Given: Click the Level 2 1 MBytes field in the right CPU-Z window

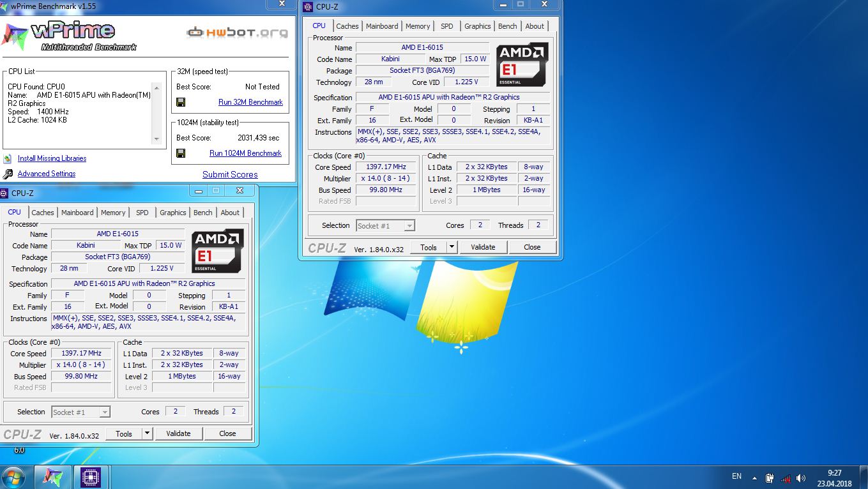Looking at the screenshot, I should tap(487, 190).
